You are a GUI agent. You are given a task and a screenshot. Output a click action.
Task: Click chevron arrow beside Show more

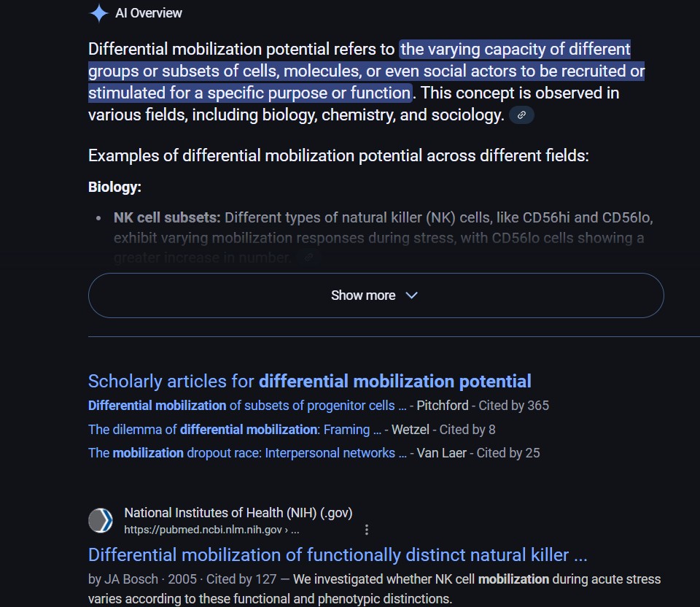tap(411, 295)
